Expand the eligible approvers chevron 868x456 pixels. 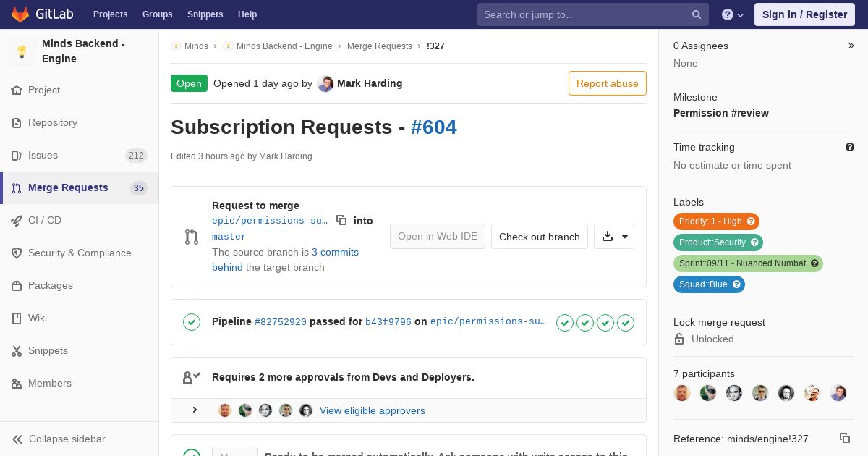tap(195, 410)
